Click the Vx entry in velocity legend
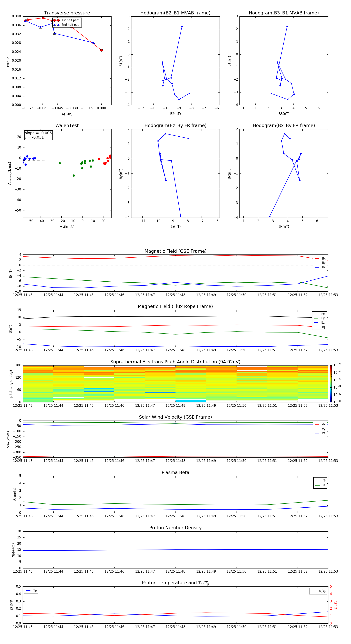The image size is (351, 644). 320,424
